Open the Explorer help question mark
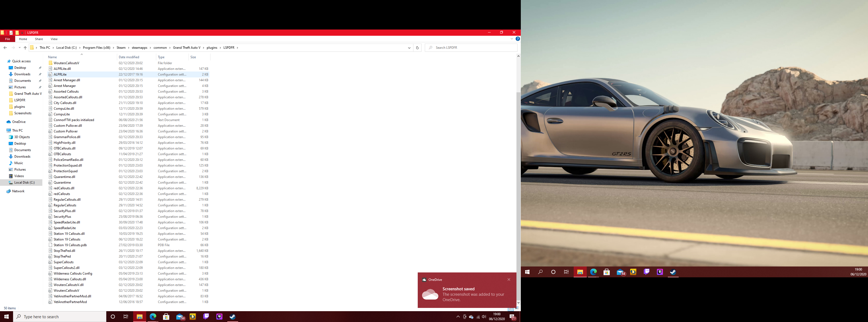This screenshot has height=322, width=868. tap(518, 39)
